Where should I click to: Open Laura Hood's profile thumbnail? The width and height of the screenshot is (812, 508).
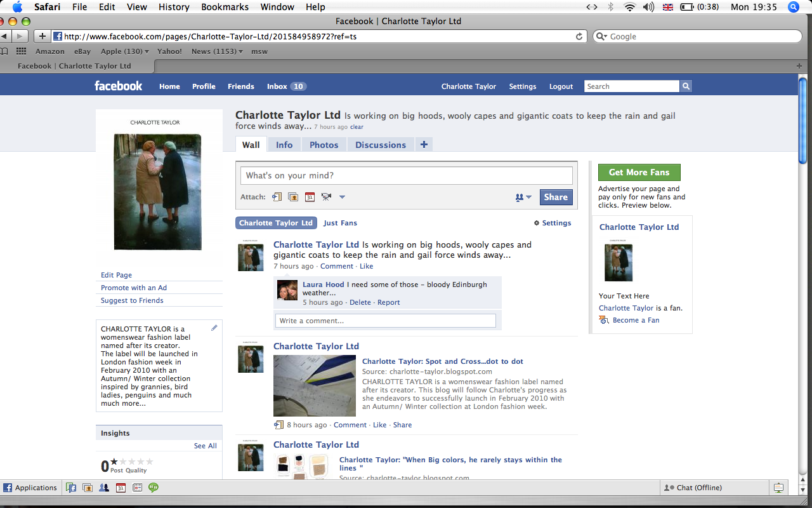[x=287, y=290]
